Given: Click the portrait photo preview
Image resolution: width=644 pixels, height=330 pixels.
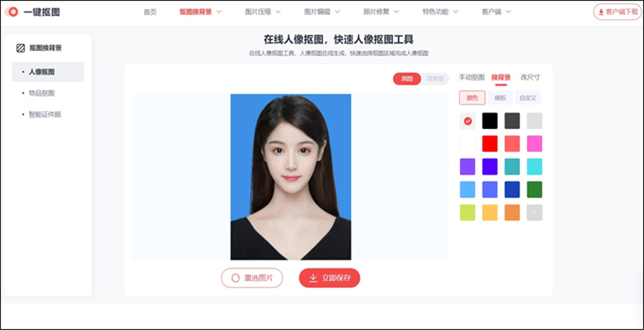Looking at the screenshot, I should coord(291,177).
